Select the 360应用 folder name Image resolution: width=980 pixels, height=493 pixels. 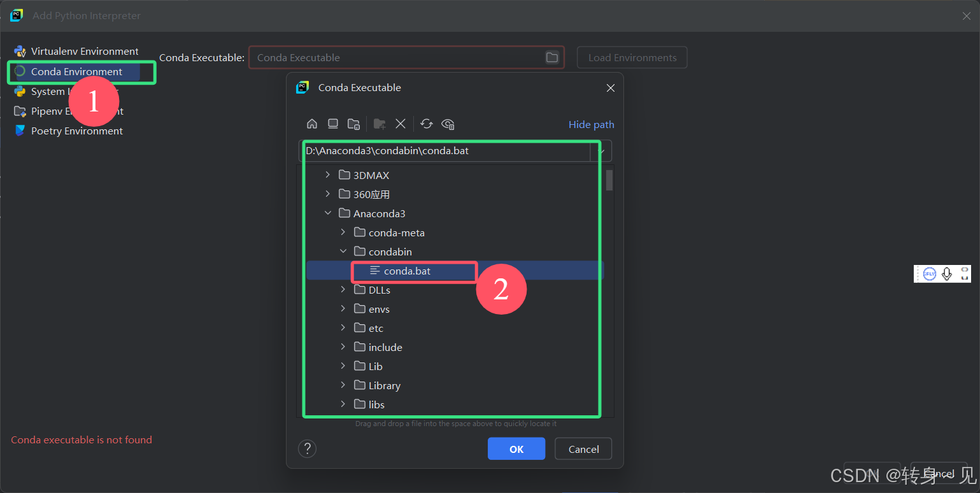[371, 194]
